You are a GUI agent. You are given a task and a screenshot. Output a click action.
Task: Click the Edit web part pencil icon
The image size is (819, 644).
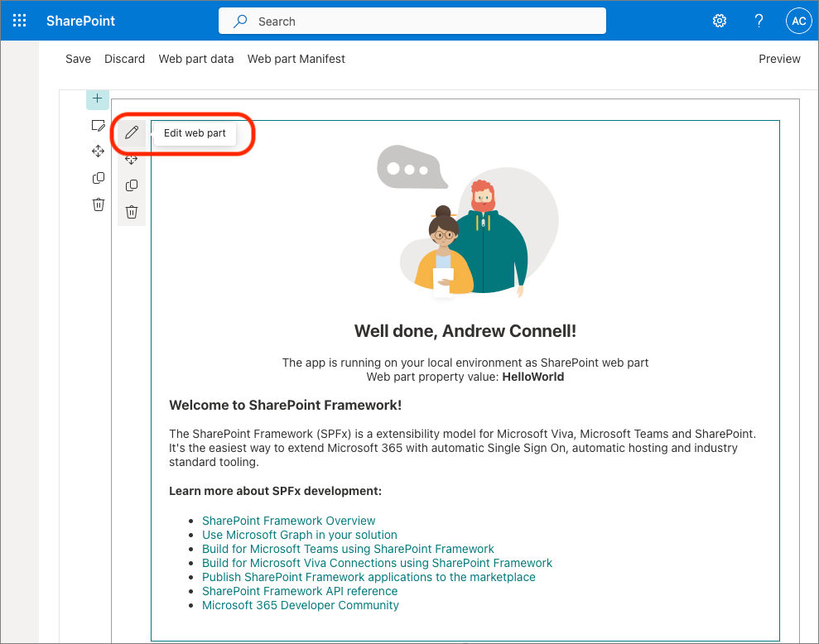pyautogui.click(x=132, y=132)
